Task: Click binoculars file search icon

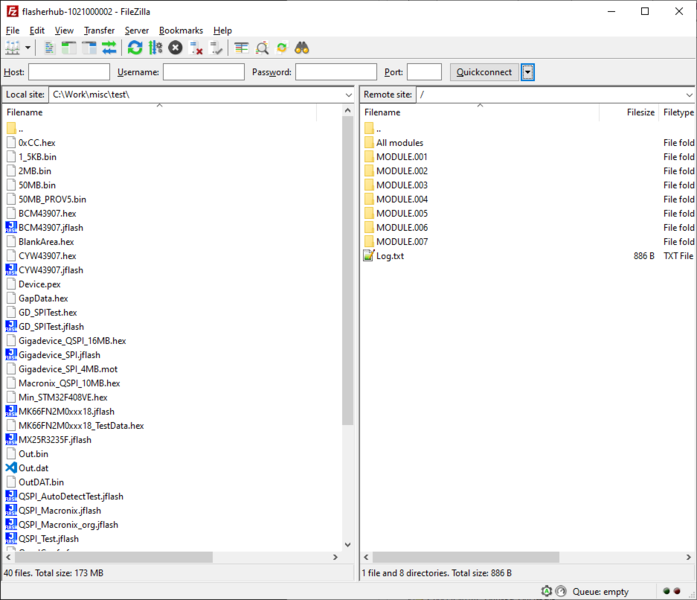Action: pos(302,48)
